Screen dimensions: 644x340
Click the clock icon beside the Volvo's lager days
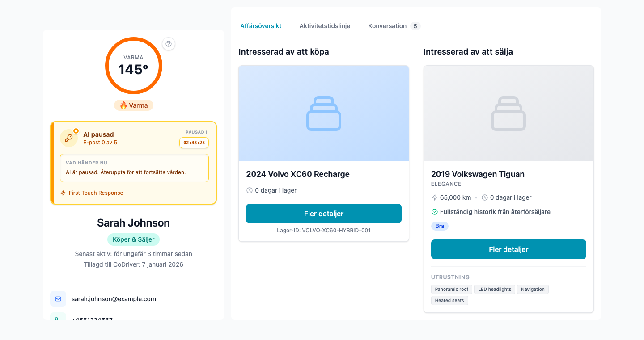(x=250, y=190)
